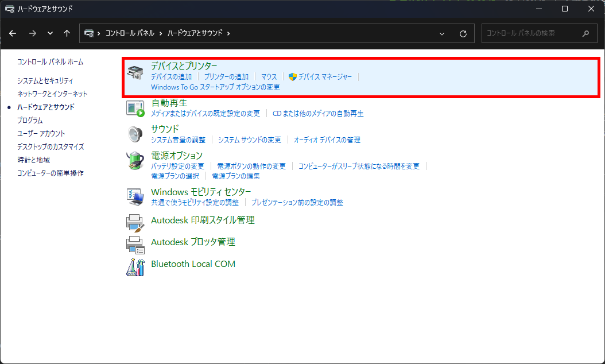Open the Devices and Printers icon
The image size is (605, 364).
pyautogui.click(x=135, y=73)
